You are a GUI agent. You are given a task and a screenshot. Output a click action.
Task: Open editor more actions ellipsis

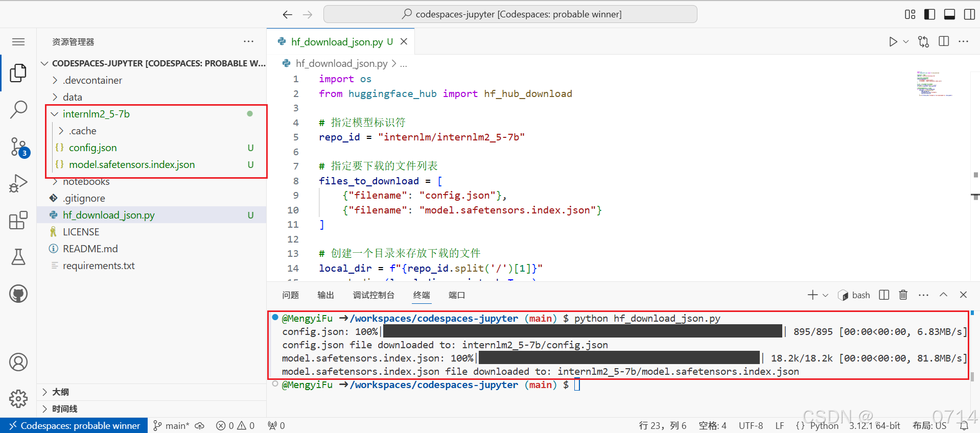[x=964, y=42]
